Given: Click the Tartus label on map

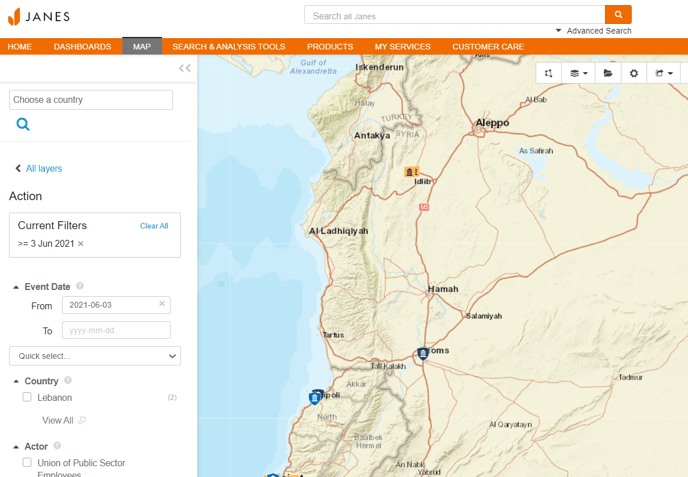Looking at the screenshot, I should tap(333, 334).
